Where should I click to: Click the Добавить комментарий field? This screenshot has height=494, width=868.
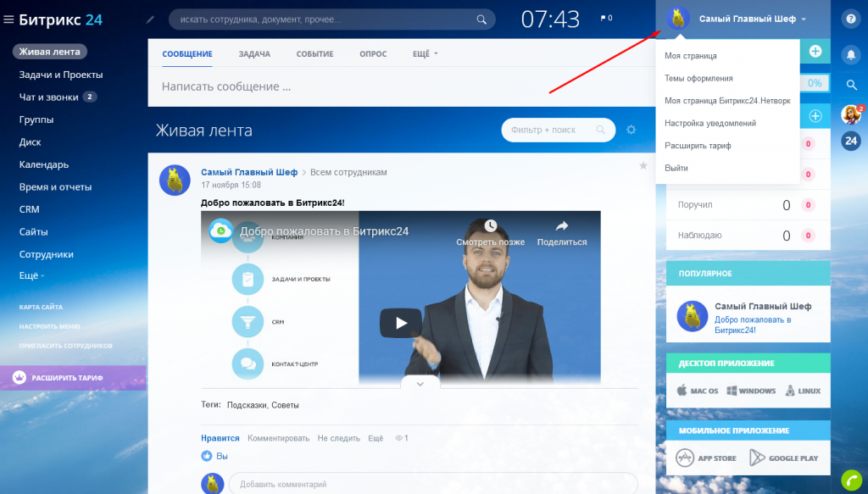coord(433,484)
